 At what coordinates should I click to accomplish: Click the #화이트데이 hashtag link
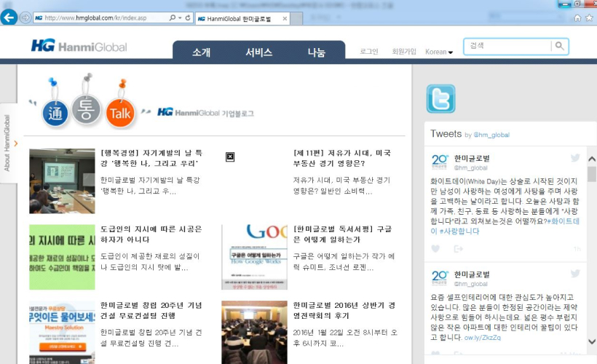[x=564, y=221]
